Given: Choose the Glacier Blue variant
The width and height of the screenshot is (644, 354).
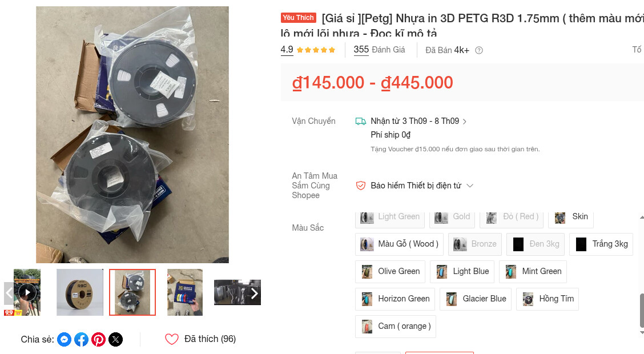Looking at the screenshot, I should coord(476,299).
